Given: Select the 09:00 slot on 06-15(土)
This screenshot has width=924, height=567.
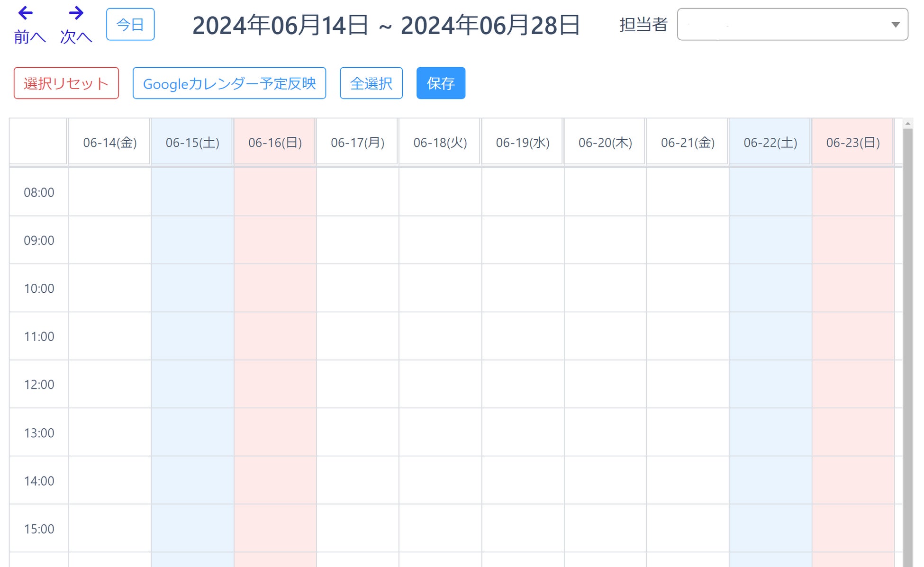Looking at the screenshot, I should pos(192,240).
